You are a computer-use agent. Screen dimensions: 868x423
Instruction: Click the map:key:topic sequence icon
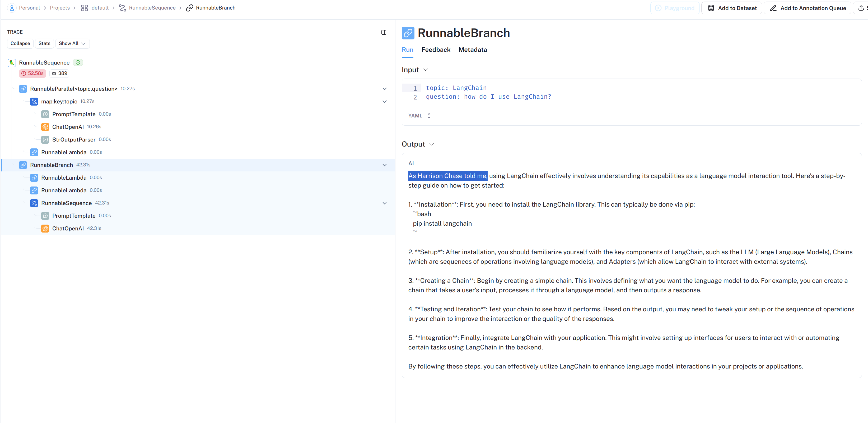[34, 102]
